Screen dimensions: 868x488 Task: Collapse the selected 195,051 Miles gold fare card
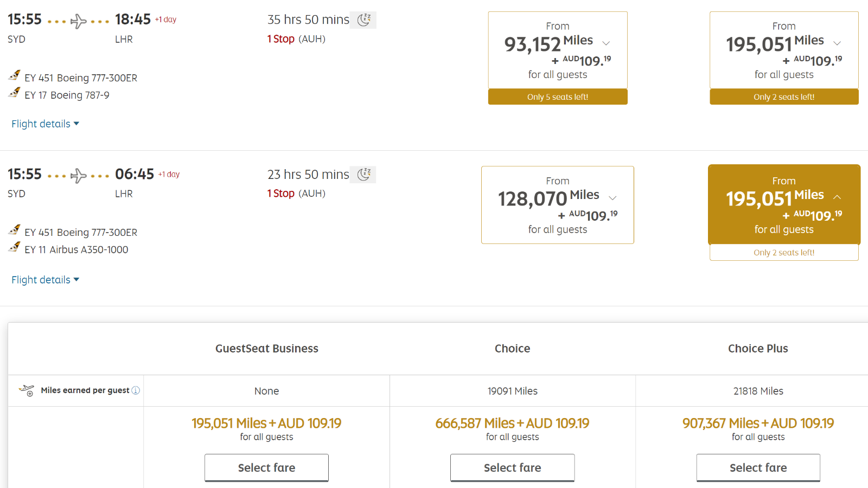pyautogui.click(x=837, y=197)
